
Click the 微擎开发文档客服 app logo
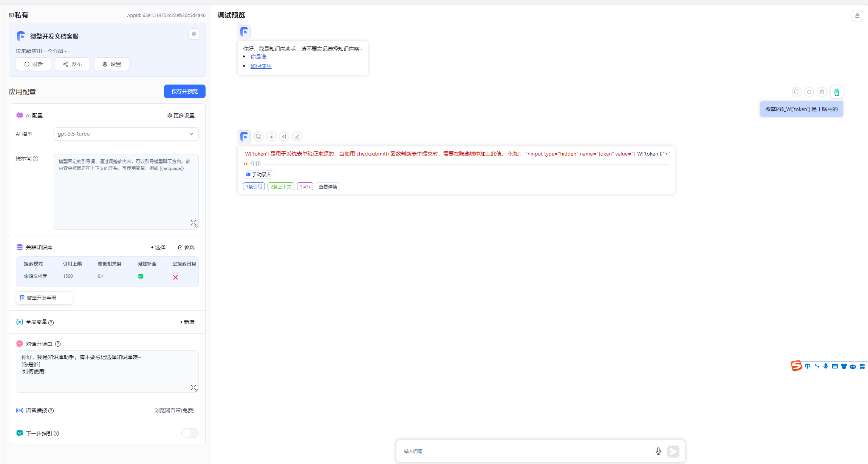click(21, 36)
